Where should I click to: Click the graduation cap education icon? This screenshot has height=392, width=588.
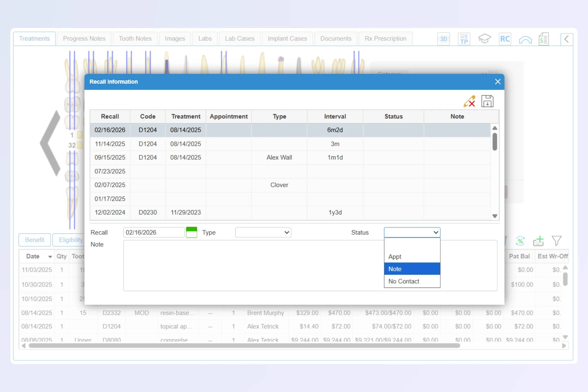484,39
